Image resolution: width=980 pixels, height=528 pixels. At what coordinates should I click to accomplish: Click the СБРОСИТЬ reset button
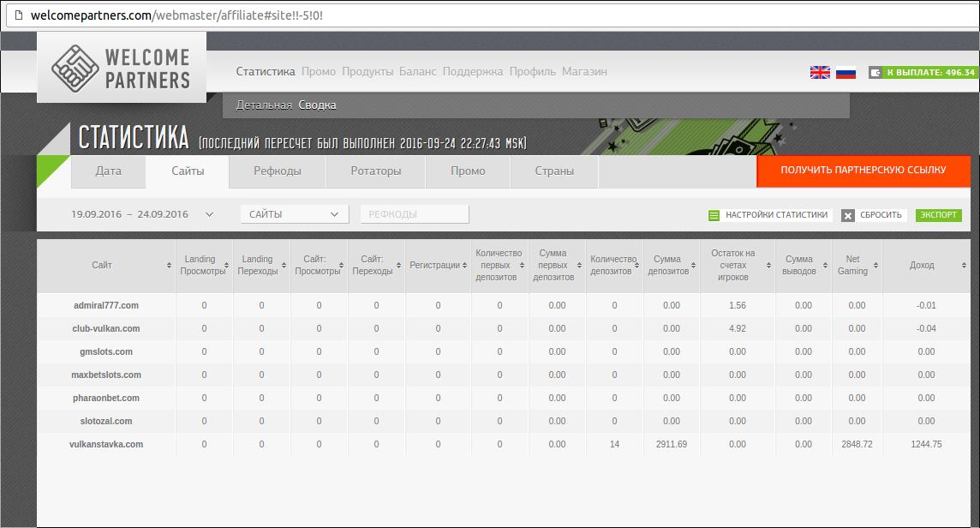881,214
